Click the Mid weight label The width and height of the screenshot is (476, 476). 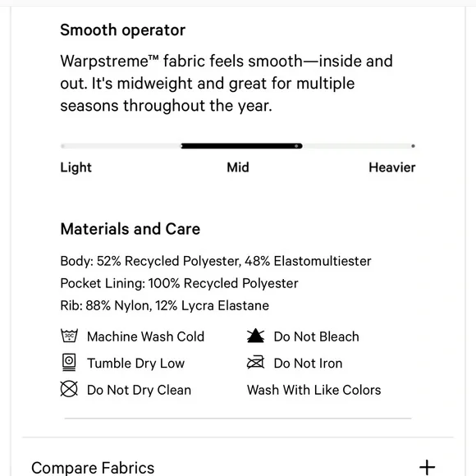click(x=238, y=167)
